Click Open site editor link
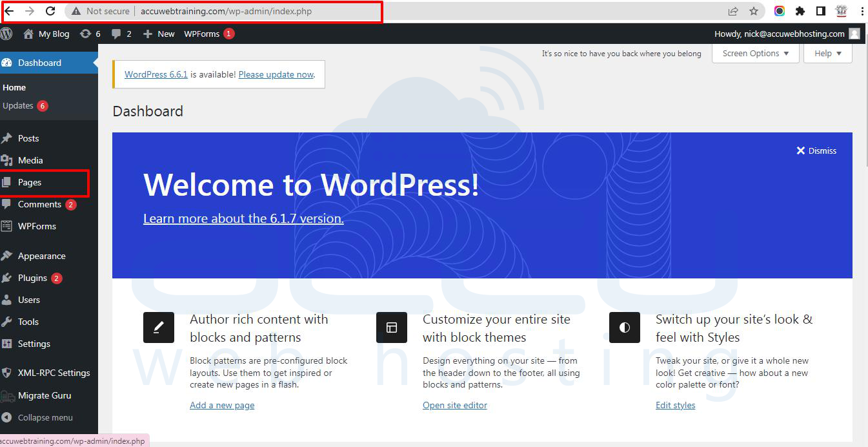The height and width of the screenshot is (447, 868). [455, 405]
